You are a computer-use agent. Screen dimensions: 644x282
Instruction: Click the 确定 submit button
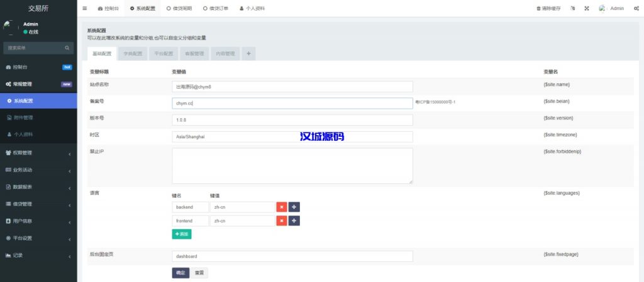coord(180,273)
